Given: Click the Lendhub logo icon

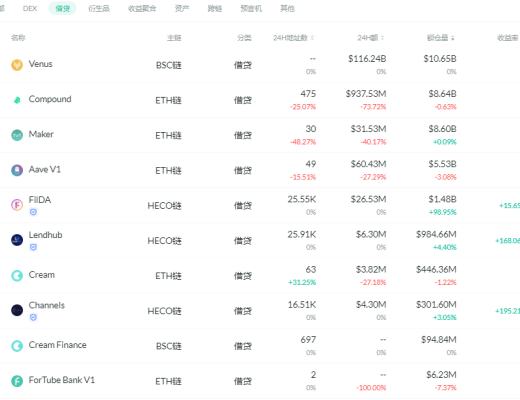Looking at the screenshot, I should 17,240.
